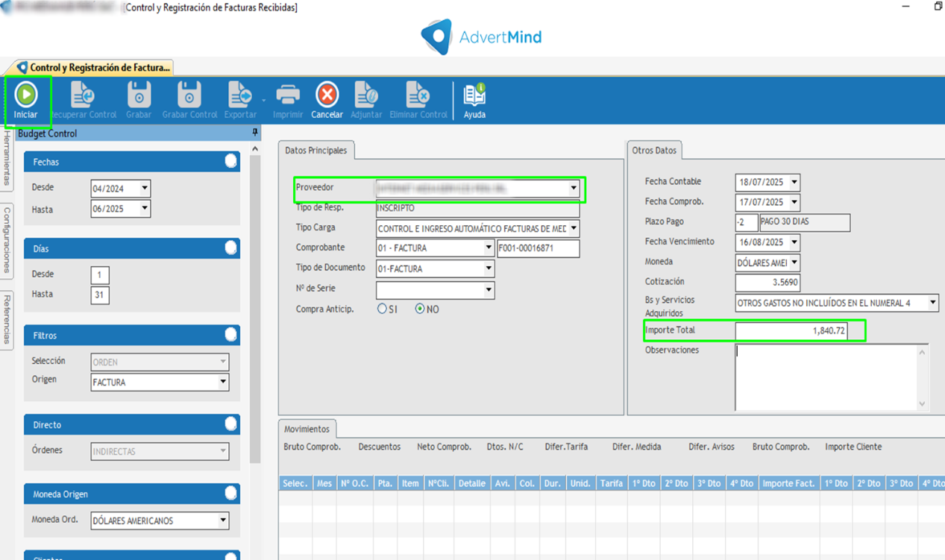Click the PAGO 30 DIAS field
This screenshot has height=560, width=945.
tap(804, 222)
